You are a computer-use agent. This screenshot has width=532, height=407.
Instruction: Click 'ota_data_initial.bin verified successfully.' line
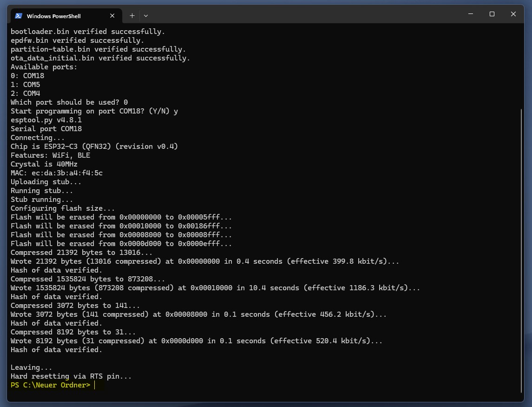point(100,58)
